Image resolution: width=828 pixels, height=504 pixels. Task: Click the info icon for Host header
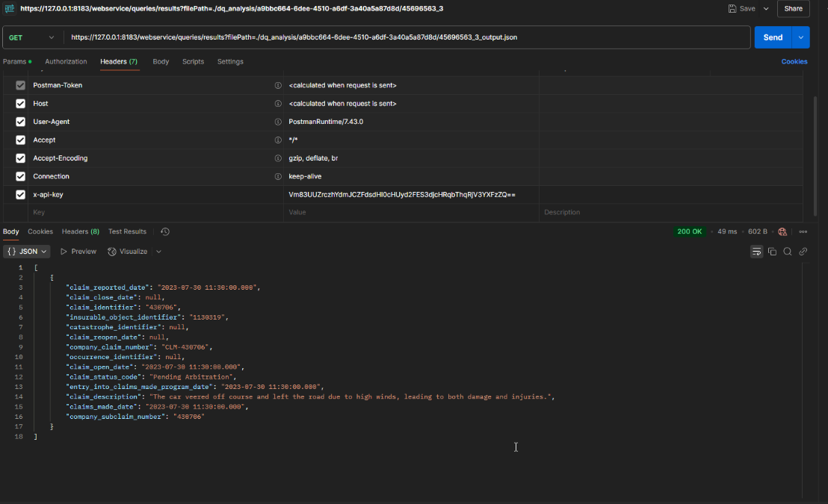278,104
